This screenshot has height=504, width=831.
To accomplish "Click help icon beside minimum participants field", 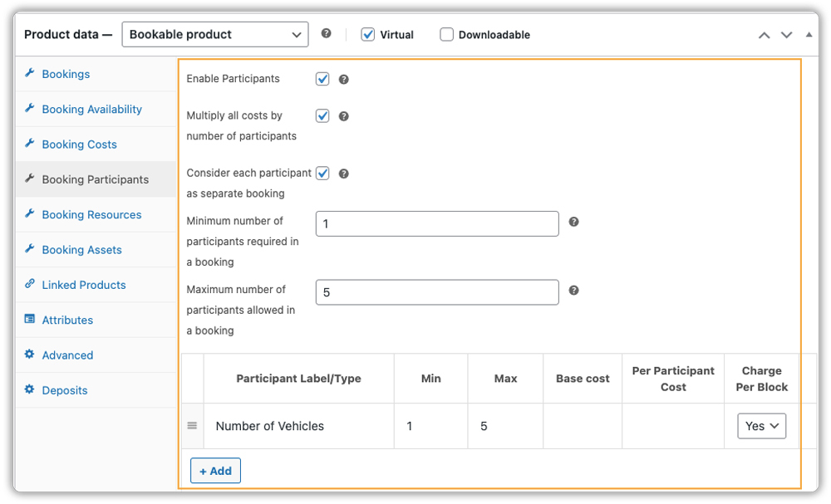I will (573, 223).
